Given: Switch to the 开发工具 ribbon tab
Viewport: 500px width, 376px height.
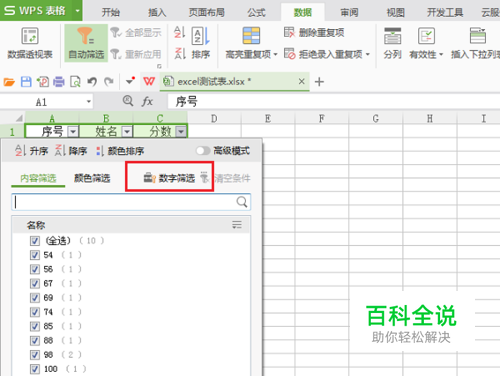Looking at the screenshot, I should tap(445, 13).
